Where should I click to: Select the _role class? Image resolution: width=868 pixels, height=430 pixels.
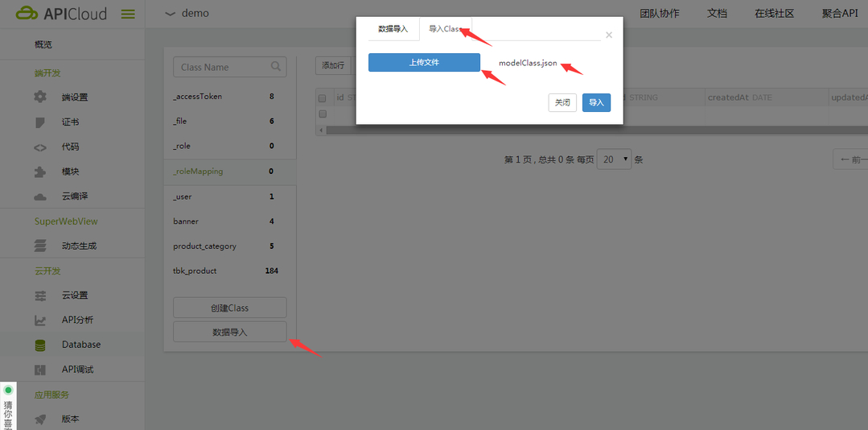coord(230,147)
